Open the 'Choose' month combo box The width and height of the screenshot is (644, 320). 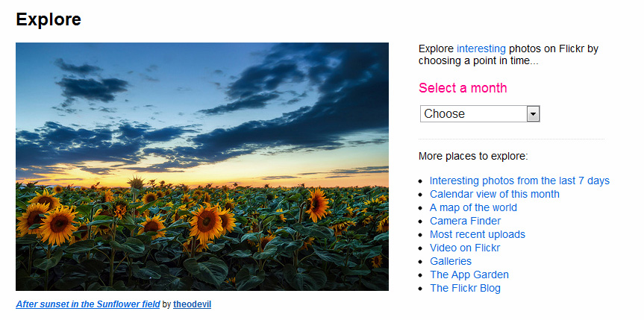coord(480,114)
